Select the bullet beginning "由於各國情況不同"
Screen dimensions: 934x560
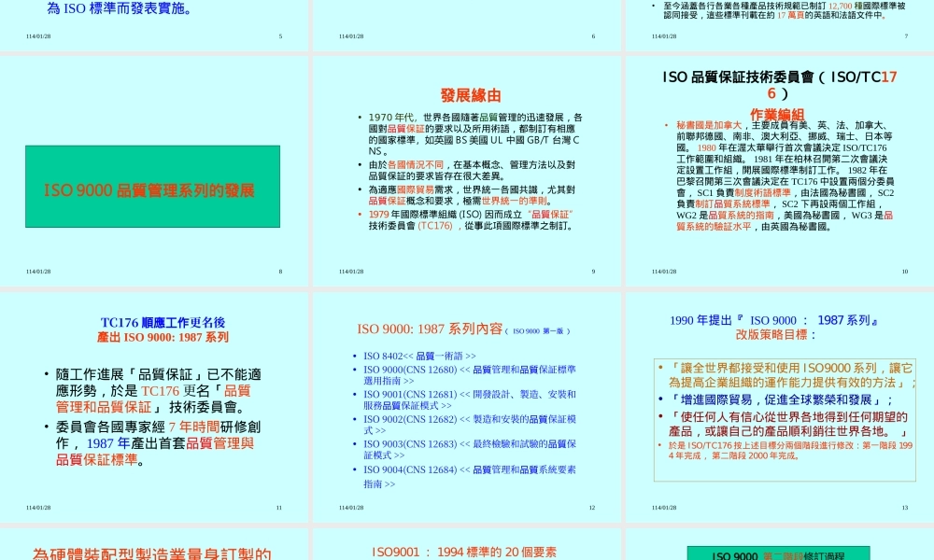(471, 170)
